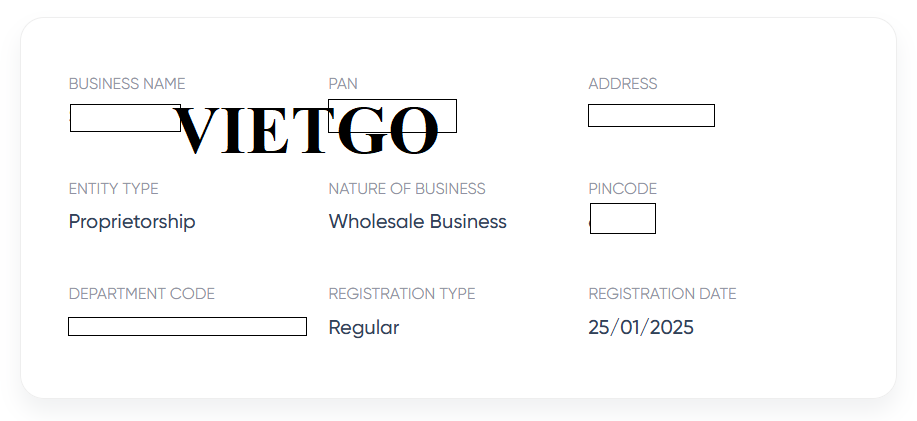Click the PAN field label
The height and width of the screenshot is (421, 917).
(x=343, y=84)
